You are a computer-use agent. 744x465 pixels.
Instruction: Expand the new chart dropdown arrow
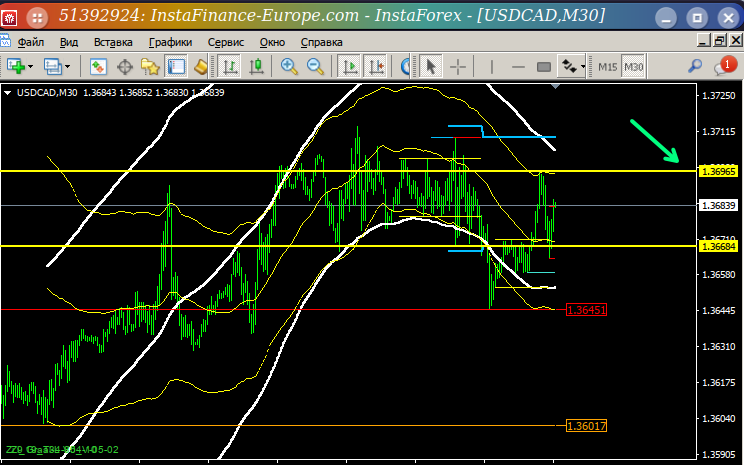point(31,67)
